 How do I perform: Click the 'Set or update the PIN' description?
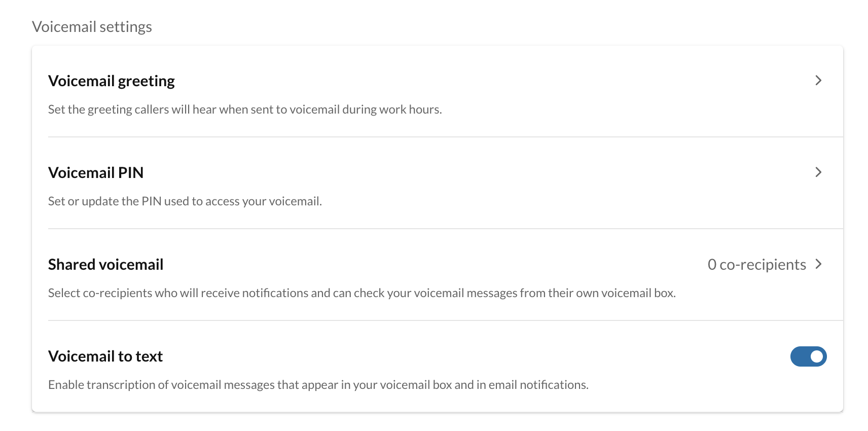(185, 201)
